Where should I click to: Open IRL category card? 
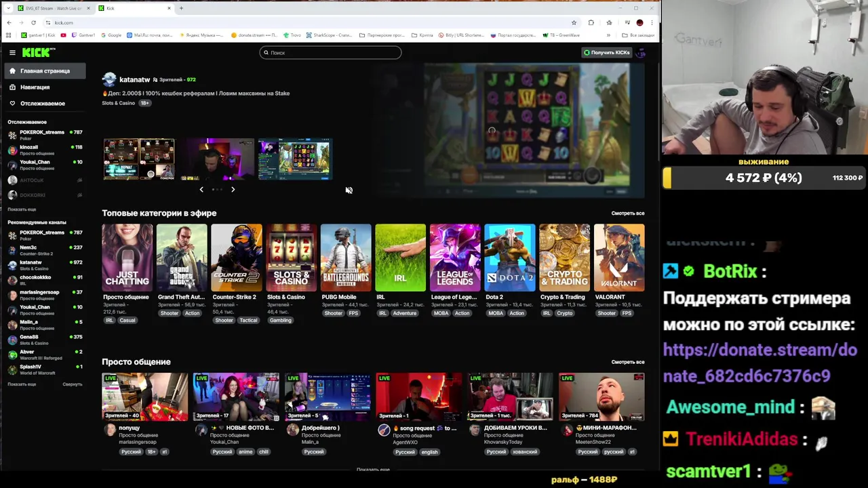(400, 258)
